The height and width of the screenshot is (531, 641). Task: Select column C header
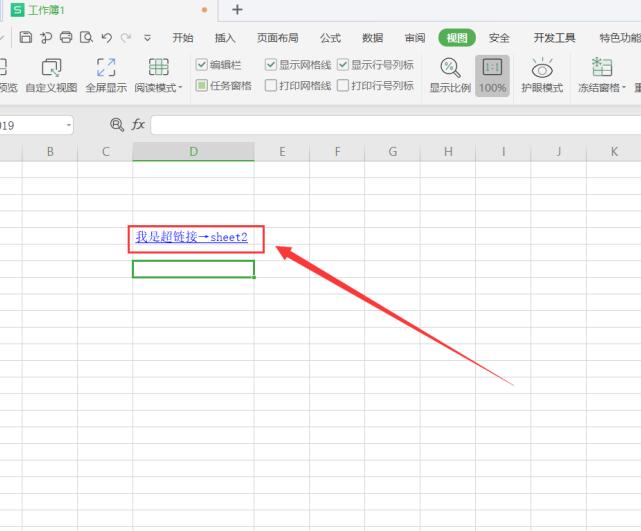pyautogui.click(x=105, y=152)
